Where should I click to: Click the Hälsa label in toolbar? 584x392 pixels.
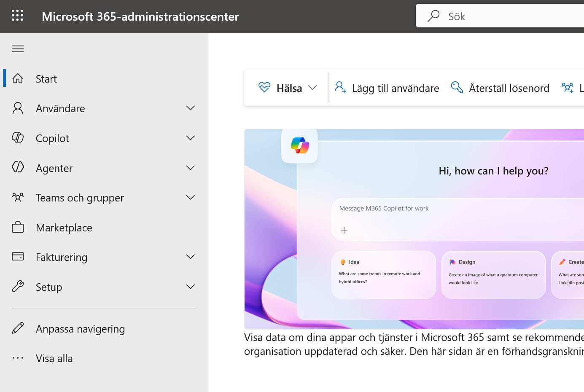pos(289,88)
